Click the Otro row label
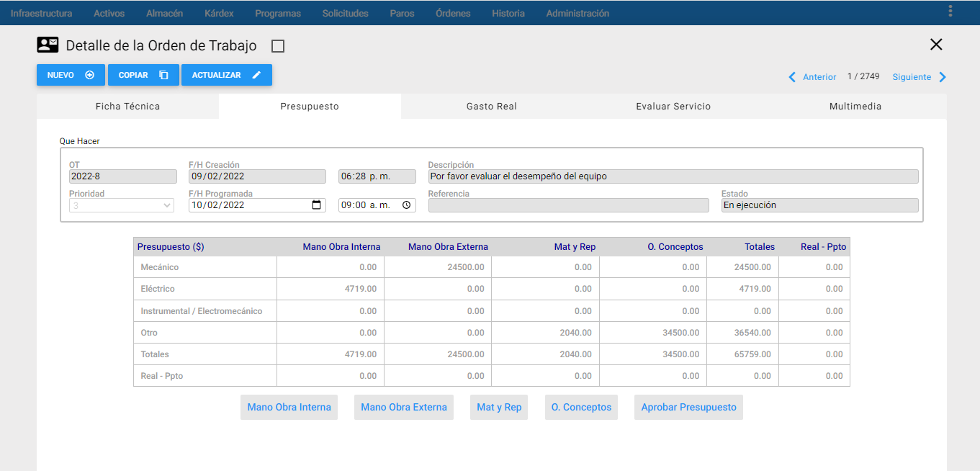Viewport: 980px width, 471px height. pyautogui.click(x=149, y=333)
